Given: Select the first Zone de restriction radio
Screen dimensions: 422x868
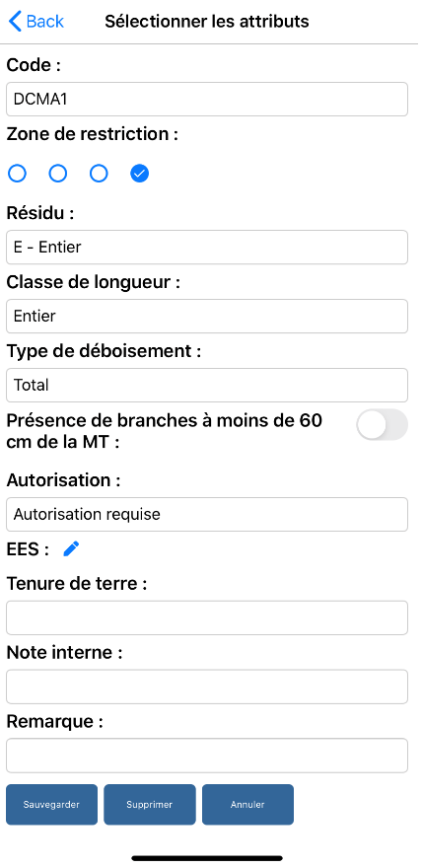Looking at the screenshot, I should coord(17,174).
